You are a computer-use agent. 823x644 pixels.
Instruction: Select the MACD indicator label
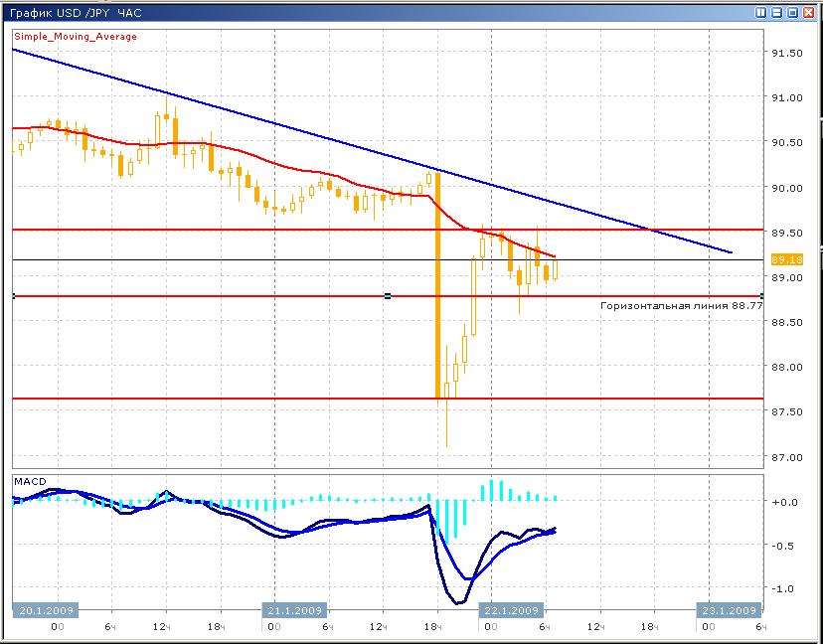(29, 481)
